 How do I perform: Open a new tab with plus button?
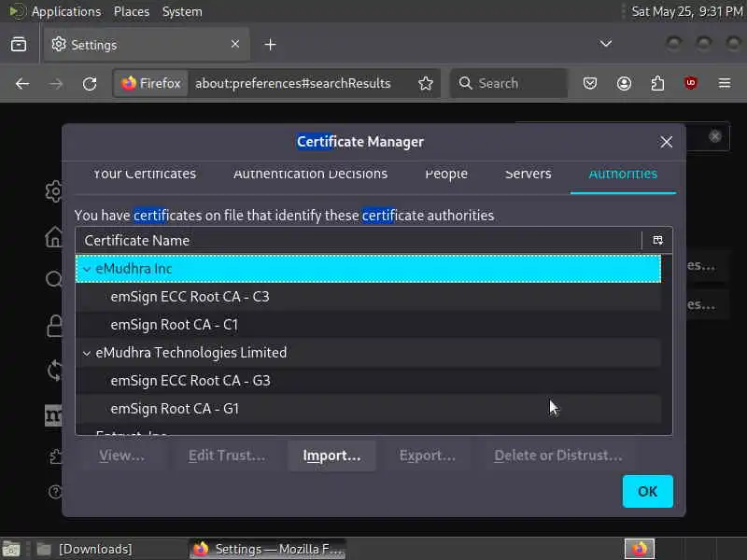click(270, 45)
